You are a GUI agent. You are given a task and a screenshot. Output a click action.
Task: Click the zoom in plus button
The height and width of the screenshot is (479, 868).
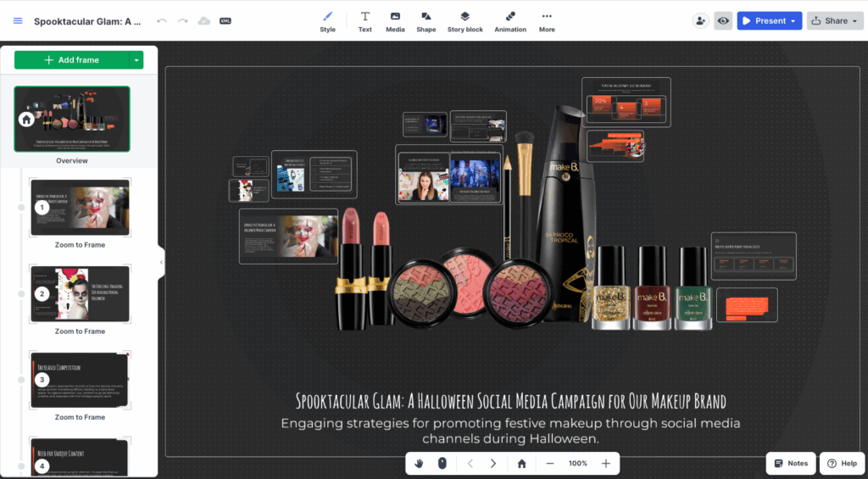[605, 464]
